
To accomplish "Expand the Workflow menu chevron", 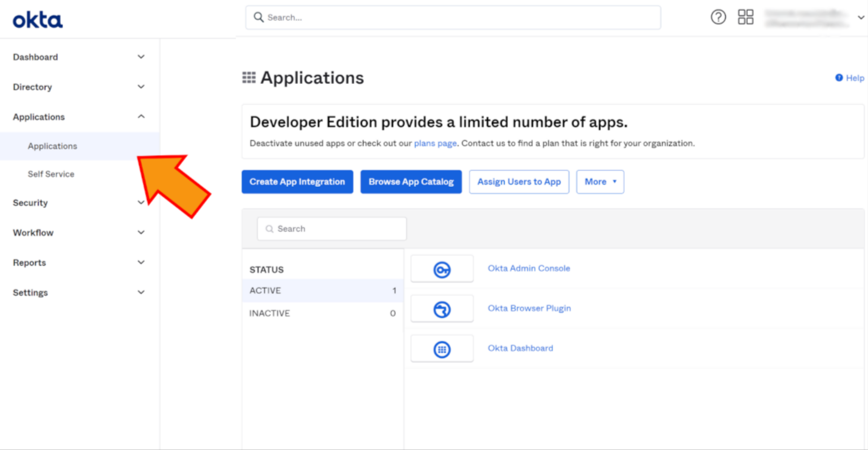I will click(x=141, y=233).
